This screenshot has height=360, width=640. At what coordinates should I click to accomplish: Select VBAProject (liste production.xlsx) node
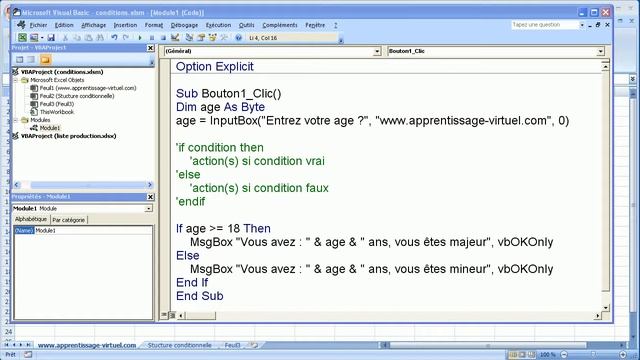point(69,136)
